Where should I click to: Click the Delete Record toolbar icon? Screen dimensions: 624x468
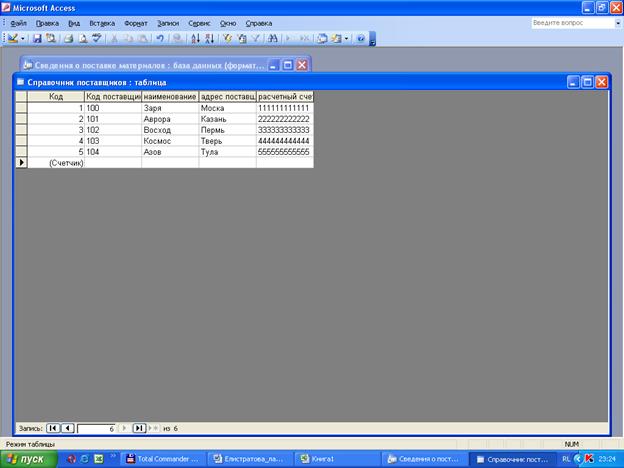point(304,39)
